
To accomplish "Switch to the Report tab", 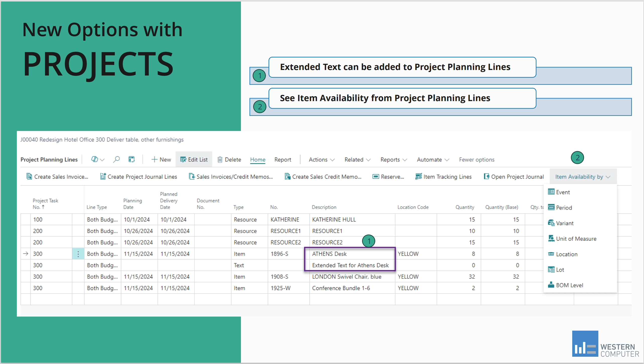I will (x=283, y=160).
